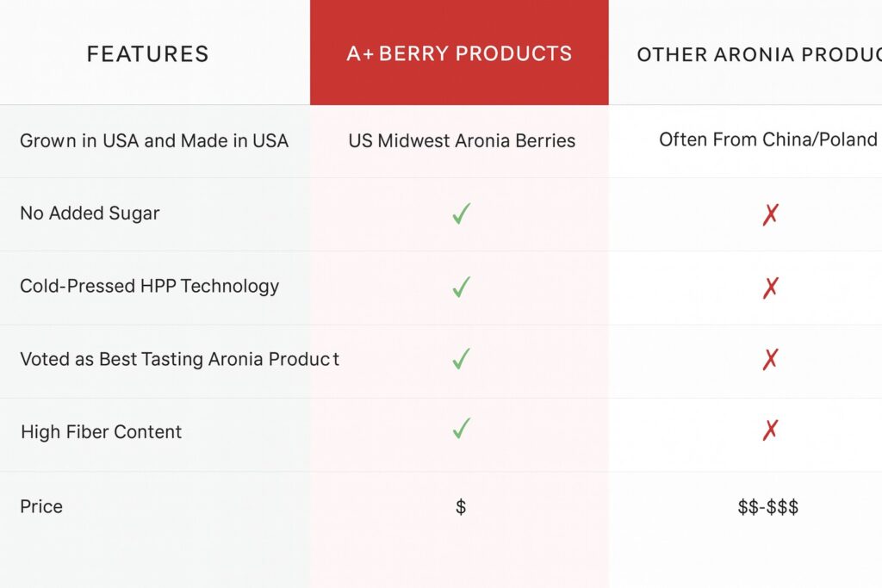Click the red X for High Fiber Content
Image resolution: width=882 pixels, height=588 pixels.
point(770,430)
